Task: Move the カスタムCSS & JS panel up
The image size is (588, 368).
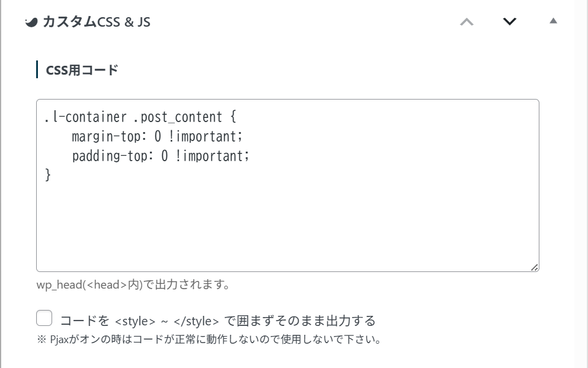Action: point(467,22)
